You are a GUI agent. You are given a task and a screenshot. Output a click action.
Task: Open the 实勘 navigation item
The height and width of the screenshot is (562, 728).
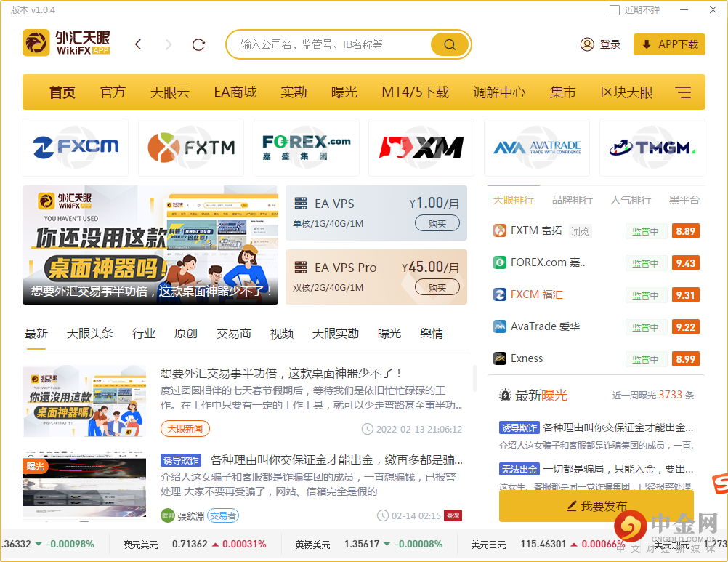(x=294, y=92)
